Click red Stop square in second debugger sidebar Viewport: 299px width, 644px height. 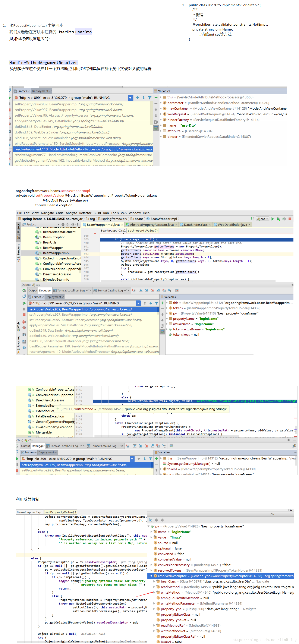click(24, 315)
